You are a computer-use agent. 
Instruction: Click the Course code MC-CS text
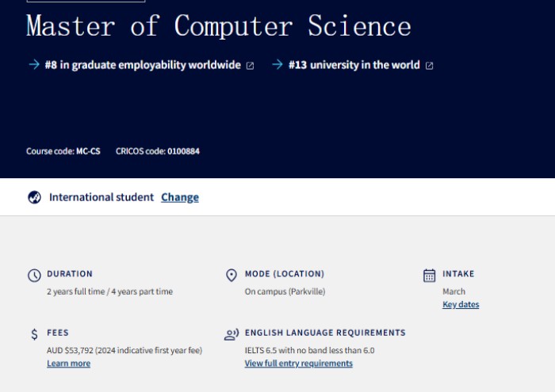click(63, 150)
